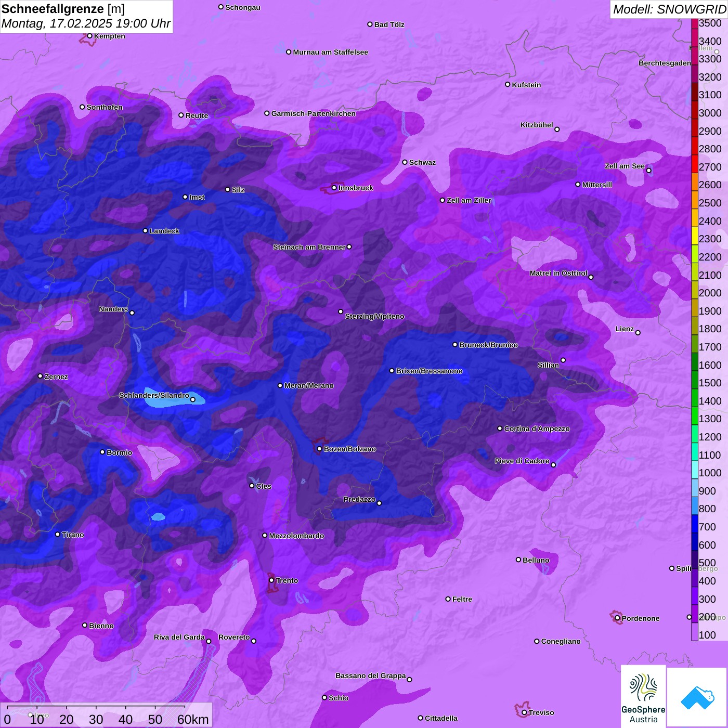Viewport: 728px width, 728px height.
Task: Select the 1500 m green legend swatch
Action: [695, 380]
